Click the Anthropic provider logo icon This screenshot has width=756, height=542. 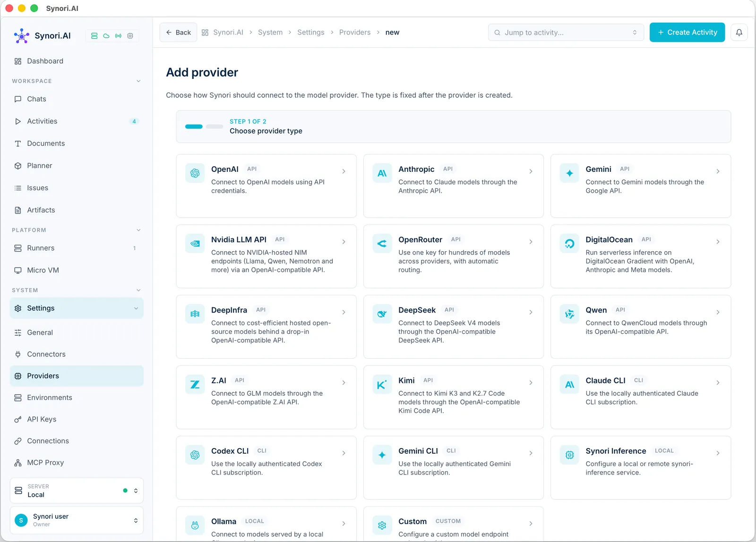[x=382, y=173]
